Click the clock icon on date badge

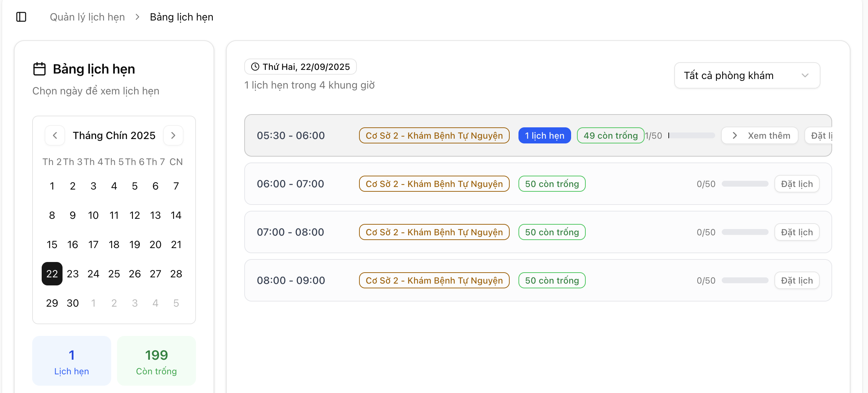[x=255, y=67]
